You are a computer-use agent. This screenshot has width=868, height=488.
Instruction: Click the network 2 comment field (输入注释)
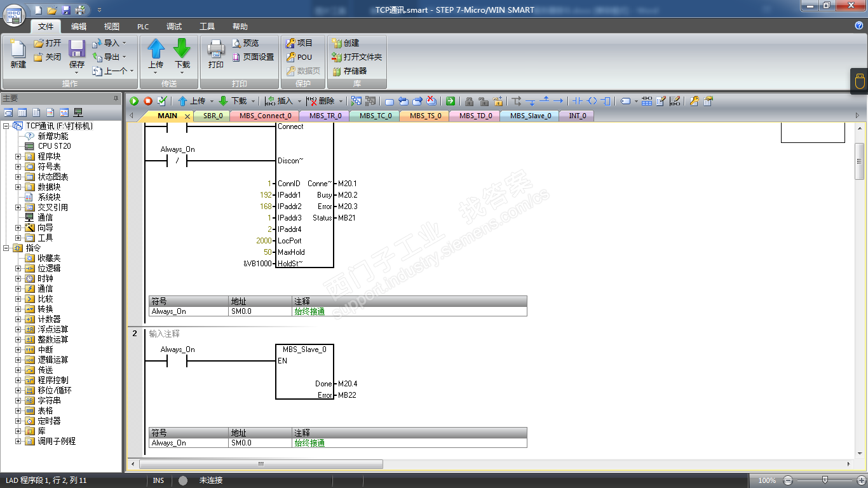(165, 334)
